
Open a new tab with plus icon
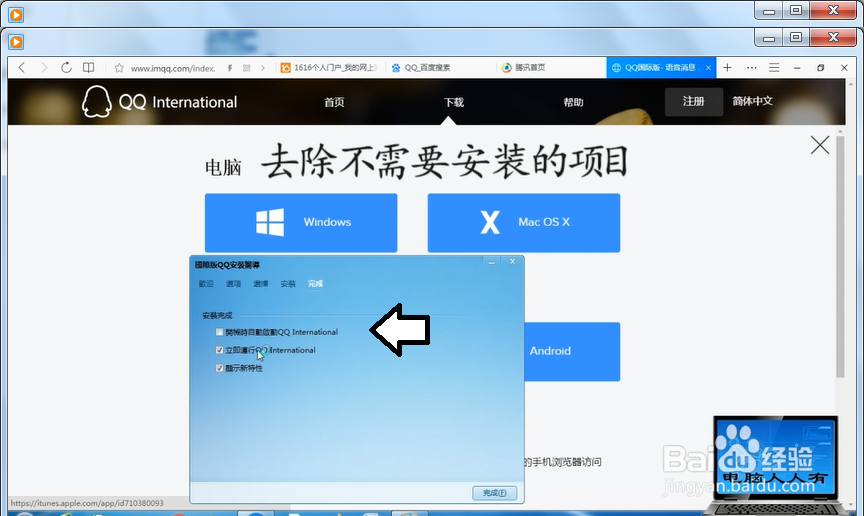point(727,67)
